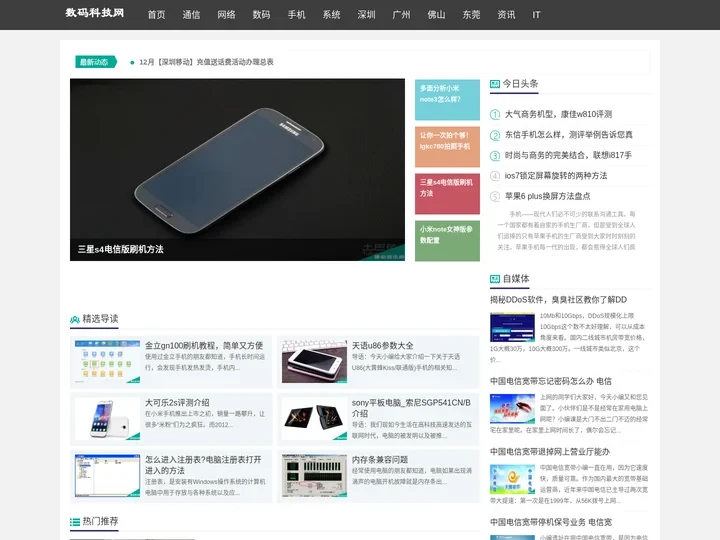Open the Samsung phone banner image
This screenshot has height=540, width=720.
(237, 169)
